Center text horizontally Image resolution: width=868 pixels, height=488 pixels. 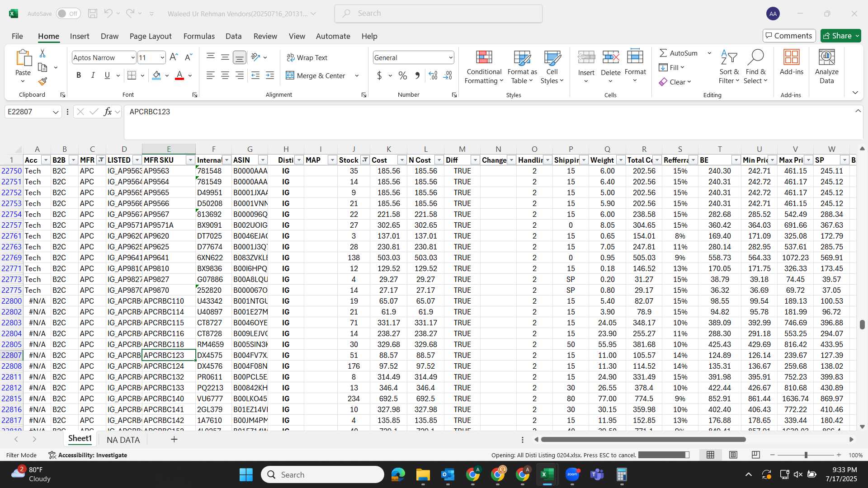(225, 75)
